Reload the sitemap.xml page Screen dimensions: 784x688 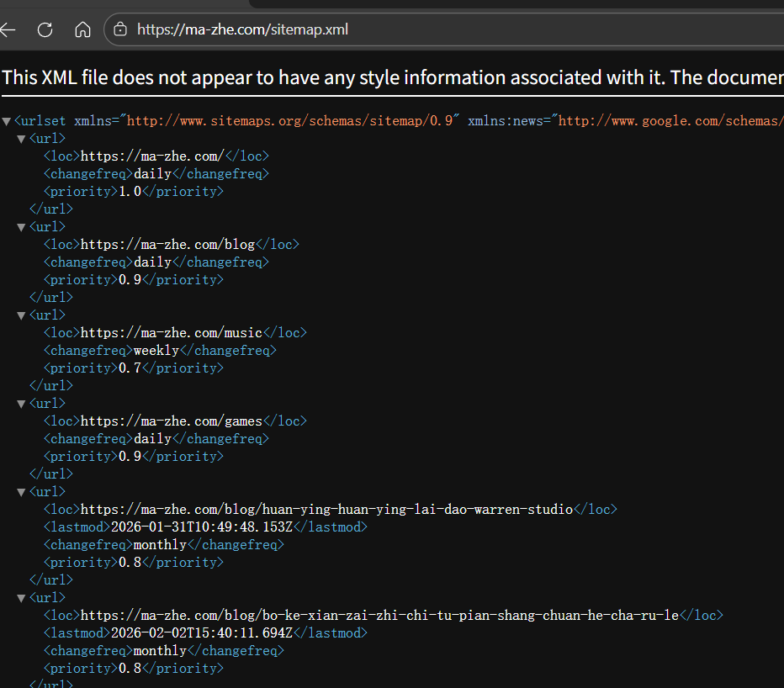click(45, 29)
